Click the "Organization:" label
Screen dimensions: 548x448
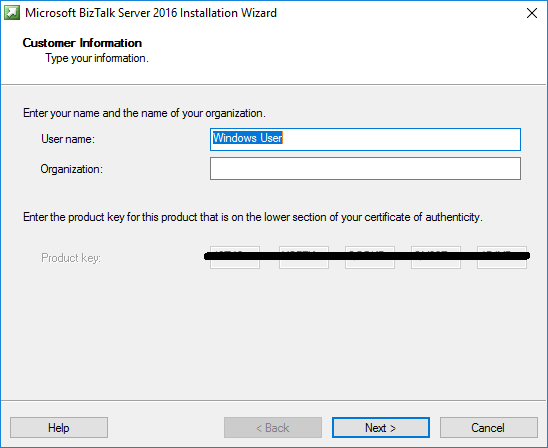coord(72,169)
